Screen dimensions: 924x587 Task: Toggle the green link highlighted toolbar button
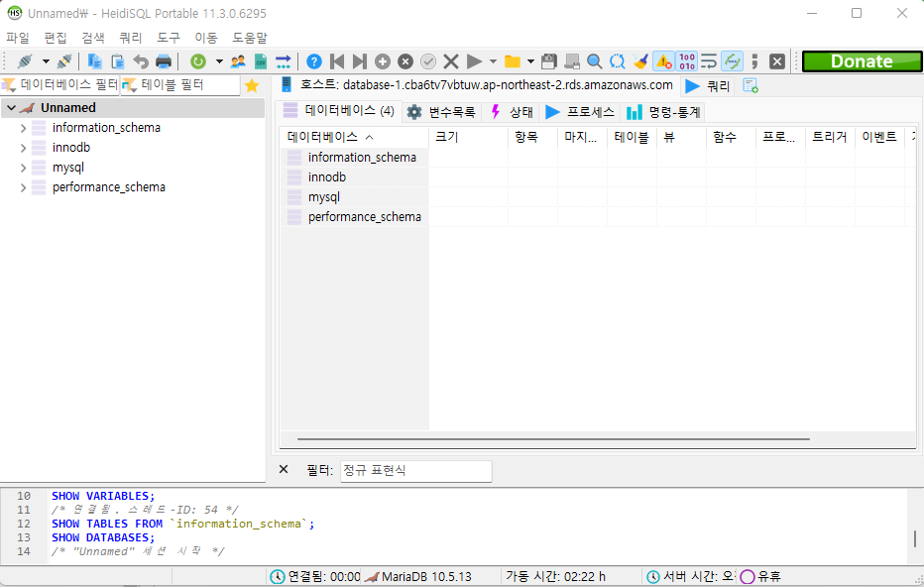[732, 61]
